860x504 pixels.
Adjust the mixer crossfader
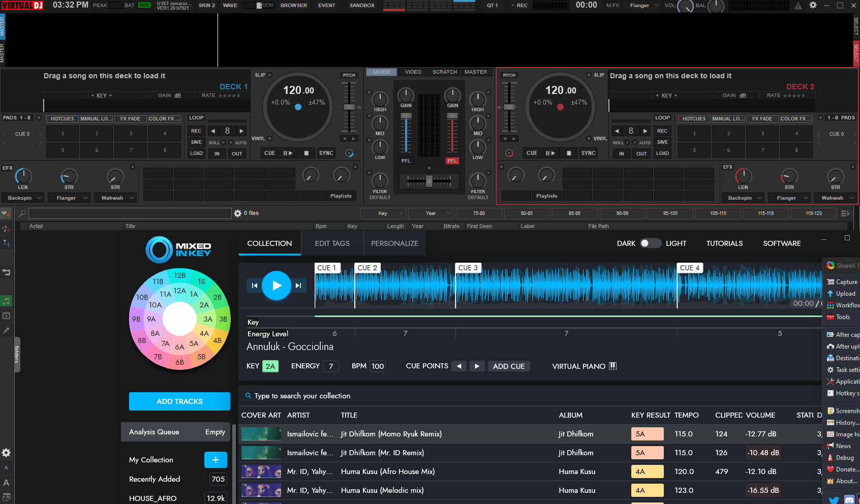coord(429,180)
